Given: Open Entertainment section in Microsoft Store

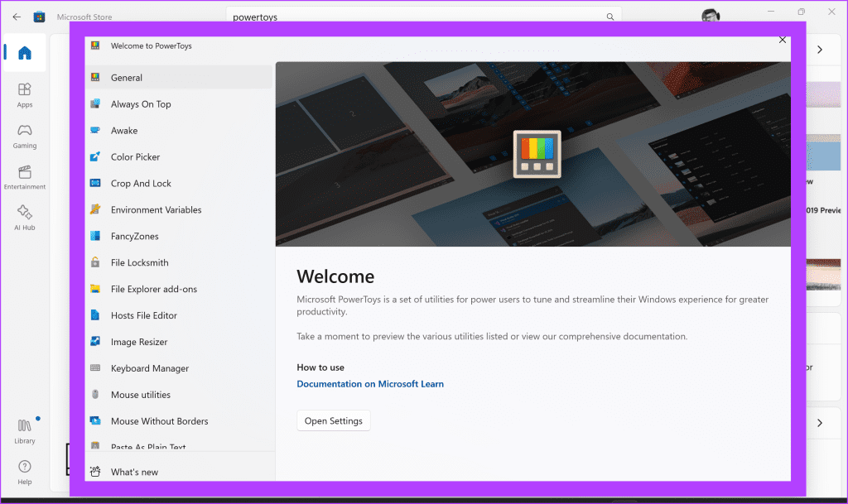Looking at the screenshot, I should pyautogui.click(x=25, y=178).
